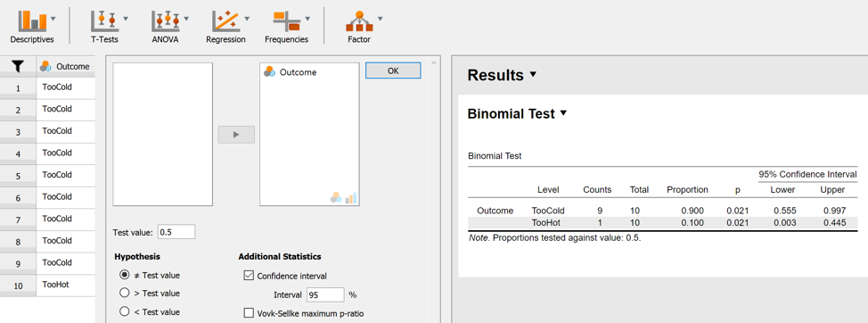
Task: Click the Test value input field
Action: coord(176,232)
